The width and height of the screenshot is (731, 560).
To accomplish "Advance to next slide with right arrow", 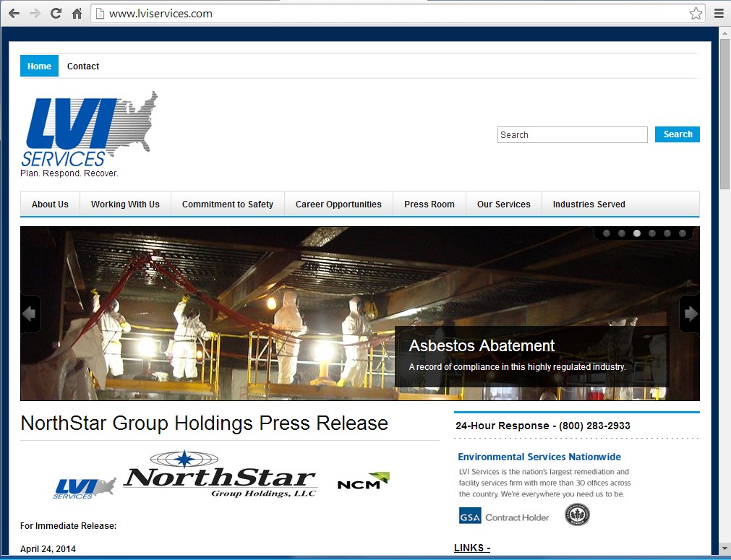I will 690,314.
